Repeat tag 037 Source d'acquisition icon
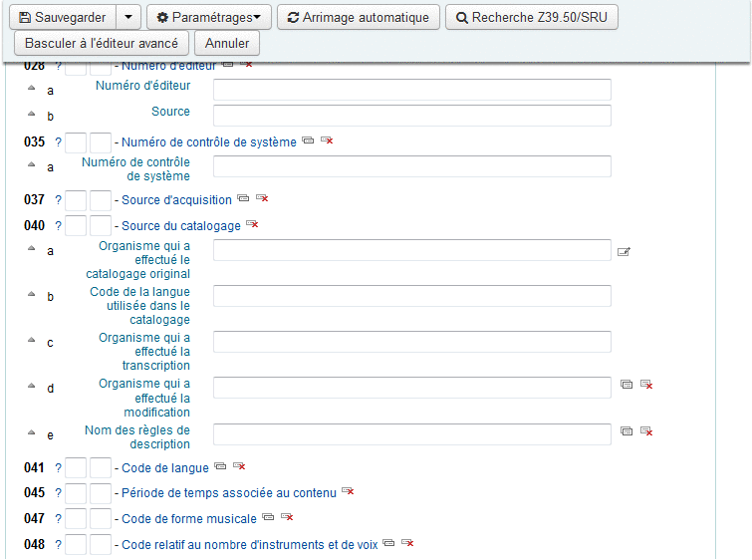752x560 pixels. point(244,198)
